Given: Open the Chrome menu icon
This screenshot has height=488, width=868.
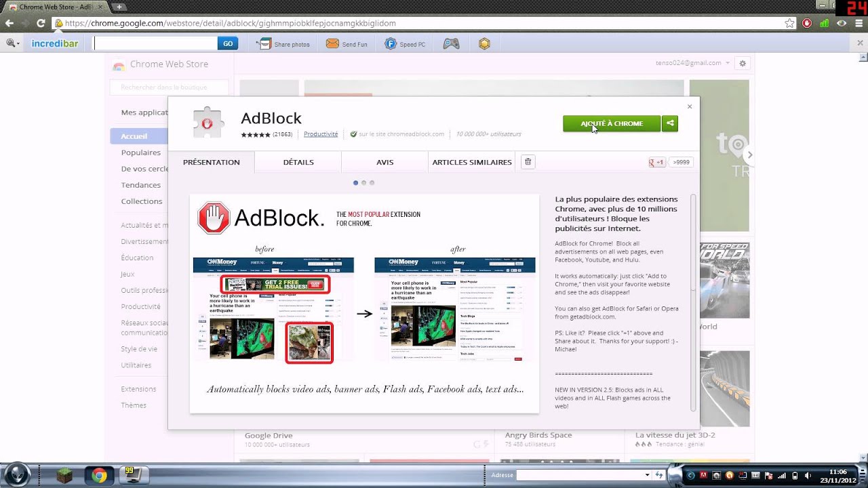Looking at the screenshot, I should pyautogui.click(x=859, y=23).
